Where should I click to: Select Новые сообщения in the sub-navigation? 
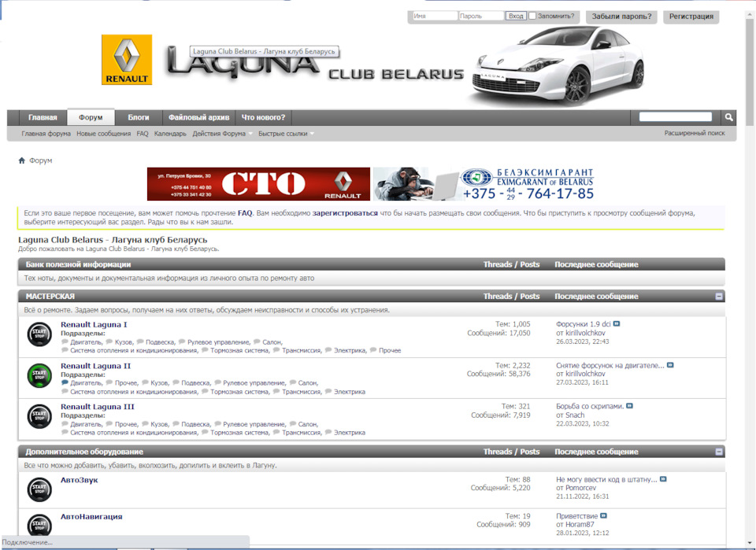[104, 134]
